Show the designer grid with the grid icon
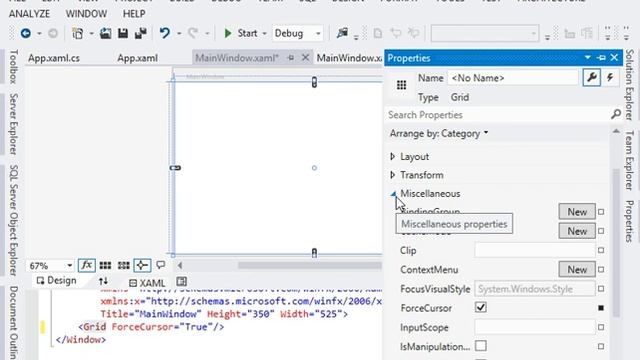 coord(105,265)
